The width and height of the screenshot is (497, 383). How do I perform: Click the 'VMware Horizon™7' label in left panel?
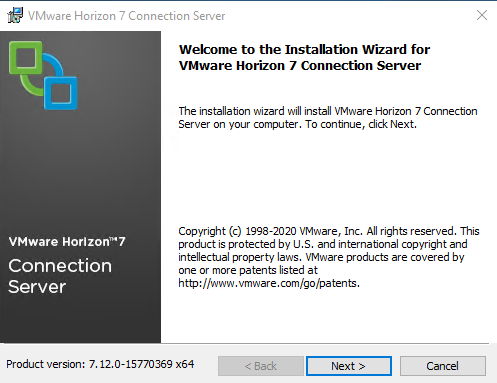[67, 242]
